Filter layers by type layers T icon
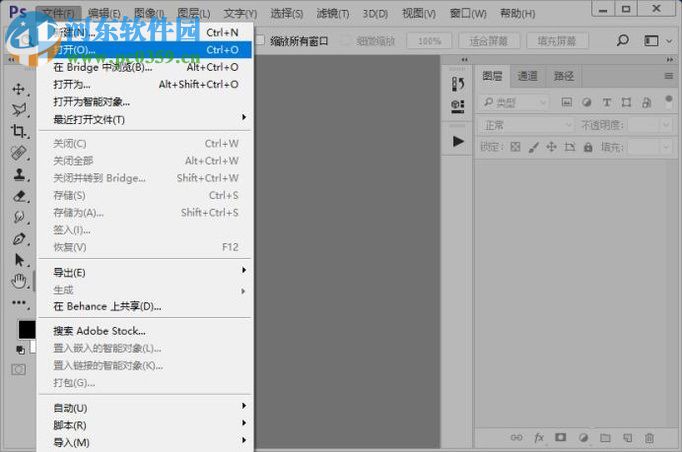 [x=606, y=102]
